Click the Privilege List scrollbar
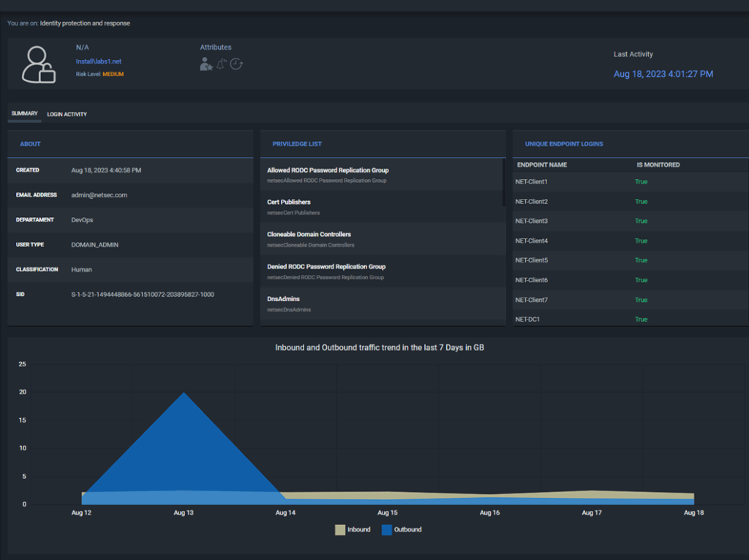This screenshot has height=560, width=749. (x=503, y=183)
